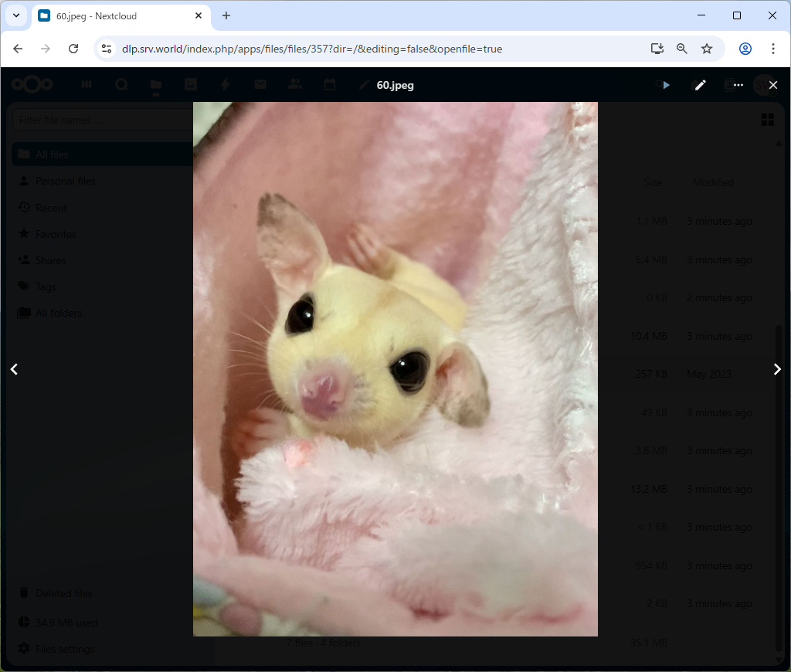Close the 60.jpeg image viewer
This screenshot has height=672, width=791.
tap(773, 85)
